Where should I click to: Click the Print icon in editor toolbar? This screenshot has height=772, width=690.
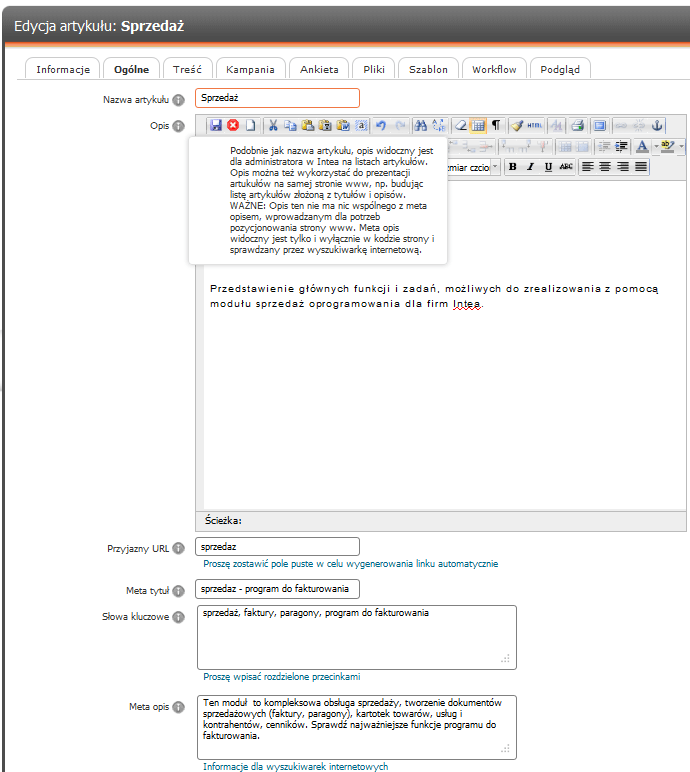(579, 125)
